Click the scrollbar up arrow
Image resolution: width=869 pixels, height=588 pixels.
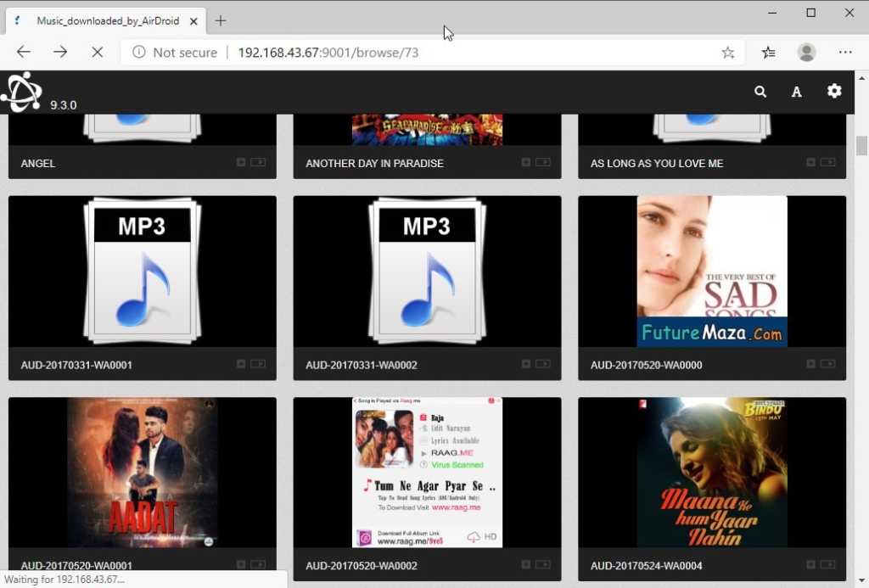click(x=861, y=78)
